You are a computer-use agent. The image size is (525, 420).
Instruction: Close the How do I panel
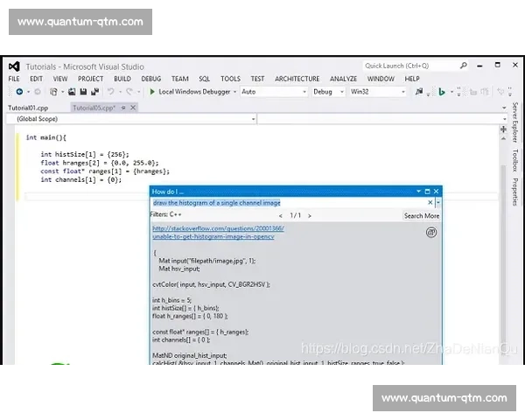click(436, 192)
